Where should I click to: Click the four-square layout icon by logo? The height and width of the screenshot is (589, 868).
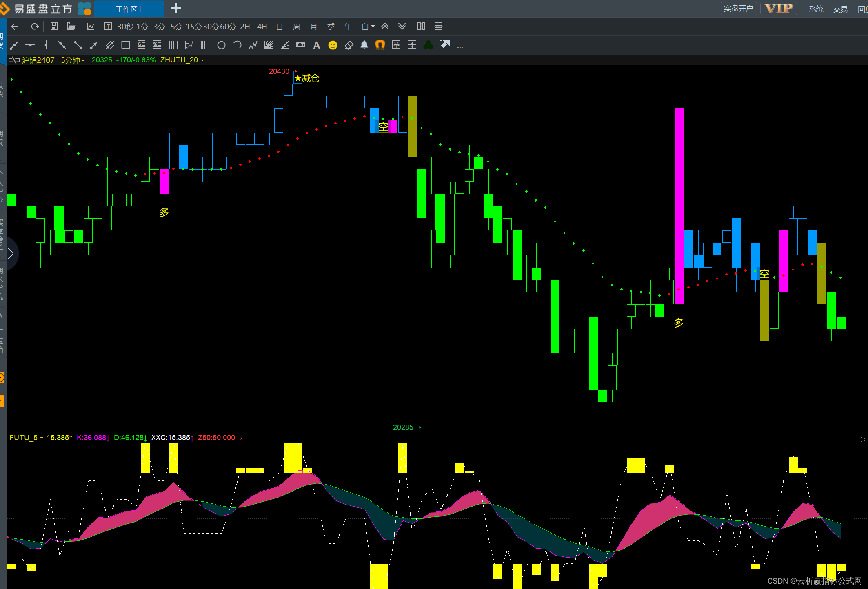coord(84,9)
